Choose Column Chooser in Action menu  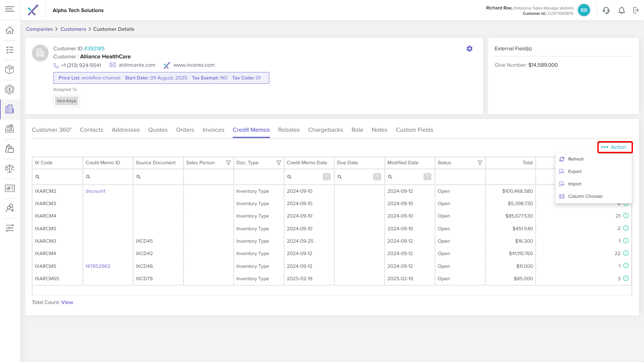[585, 196]
